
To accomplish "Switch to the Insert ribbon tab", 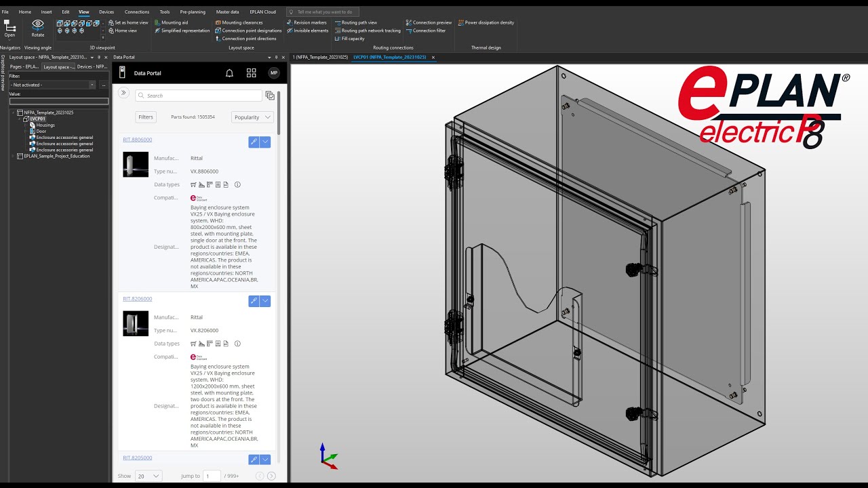I will [x=46, y=12].
